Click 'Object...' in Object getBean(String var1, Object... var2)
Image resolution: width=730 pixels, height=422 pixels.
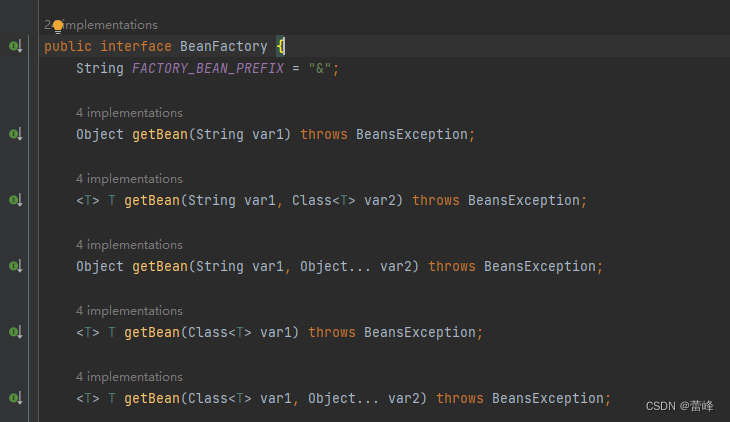(x=335, y=266)
